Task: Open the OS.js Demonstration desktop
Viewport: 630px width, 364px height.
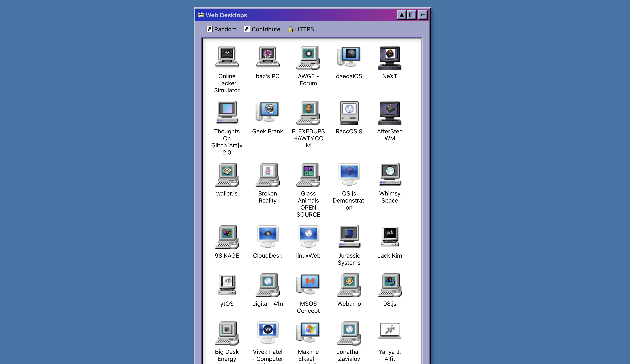Action: click(x=349, y=175)
